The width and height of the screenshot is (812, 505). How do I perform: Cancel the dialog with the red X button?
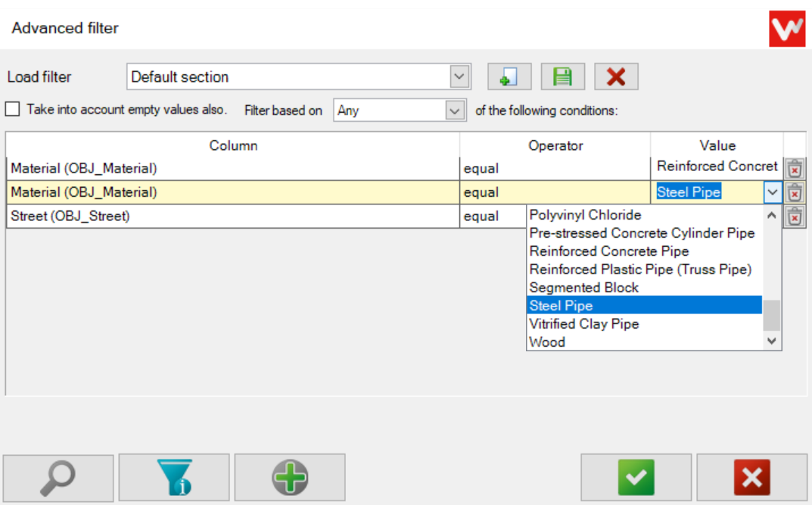tap(751, 477)
